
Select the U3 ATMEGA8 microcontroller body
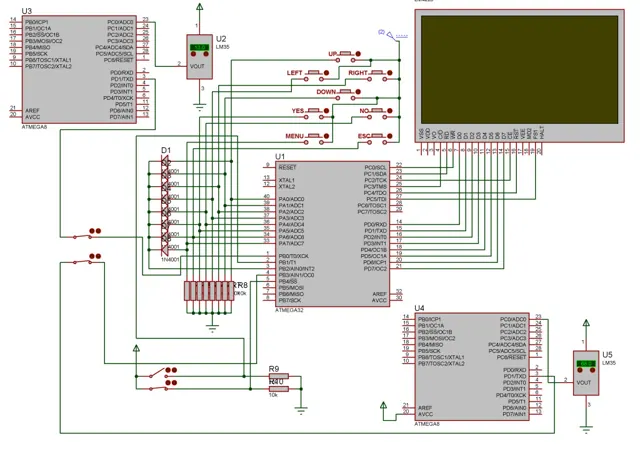click(79, 69)
